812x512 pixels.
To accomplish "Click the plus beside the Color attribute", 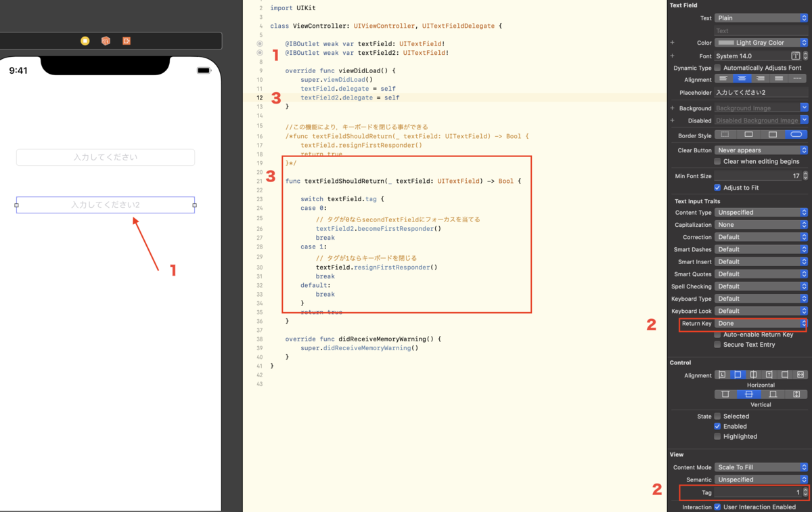I will [x=671, y=41].
